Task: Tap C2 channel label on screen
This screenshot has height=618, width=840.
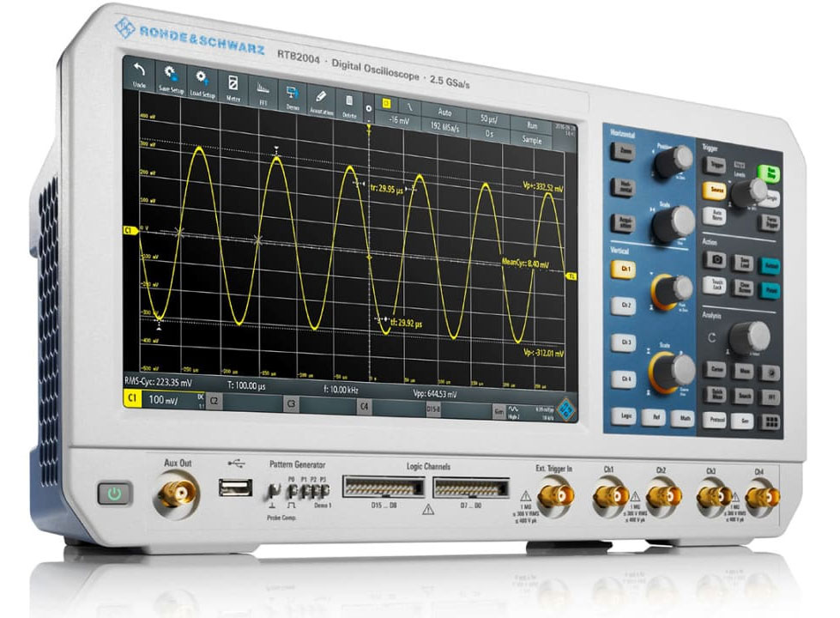Action: click(x=214, y=401)
